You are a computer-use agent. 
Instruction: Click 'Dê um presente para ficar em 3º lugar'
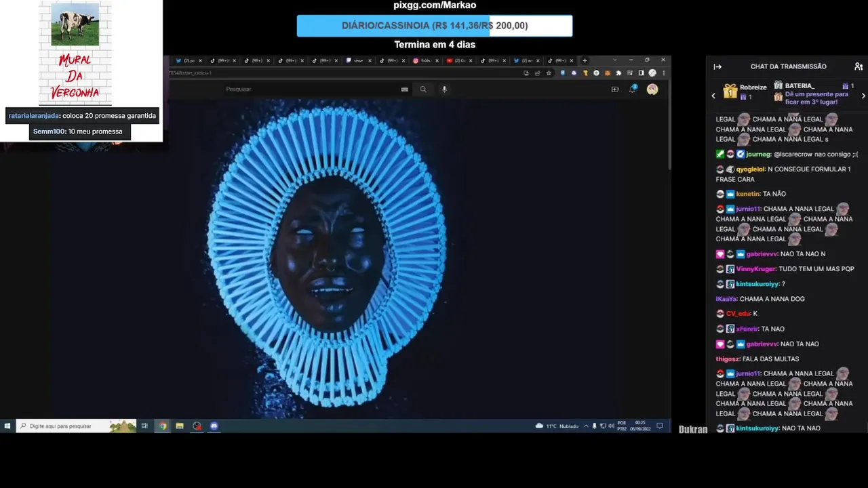click(x=816, y=98)
